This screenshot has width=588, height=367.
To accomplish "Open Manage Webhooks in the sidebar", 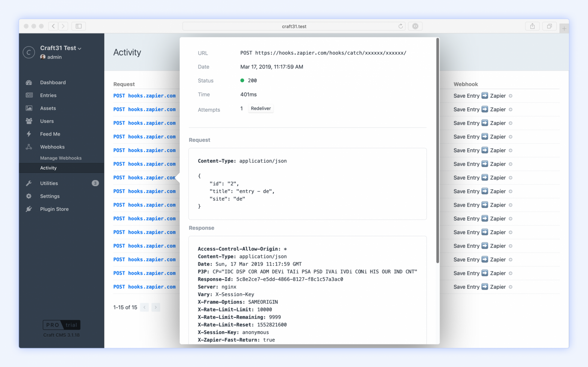I will tap(61, 158).
